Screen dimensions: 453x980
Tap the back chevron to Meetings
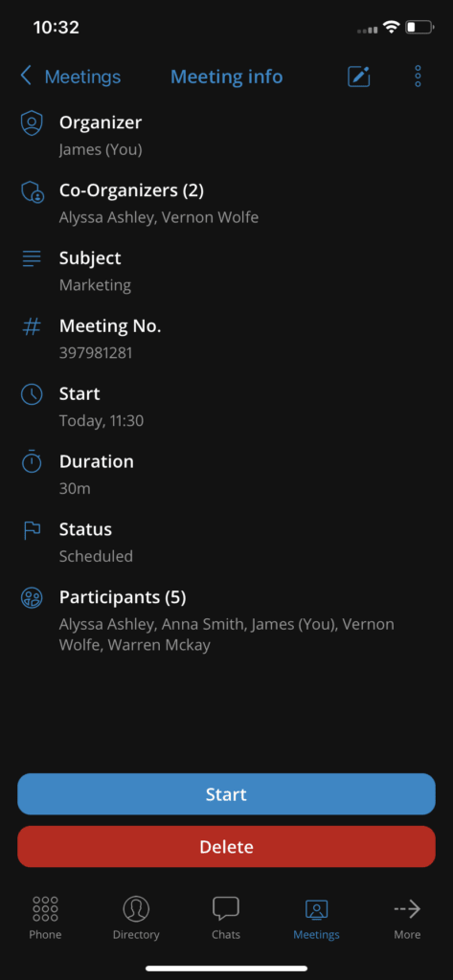tap(26, 77)
